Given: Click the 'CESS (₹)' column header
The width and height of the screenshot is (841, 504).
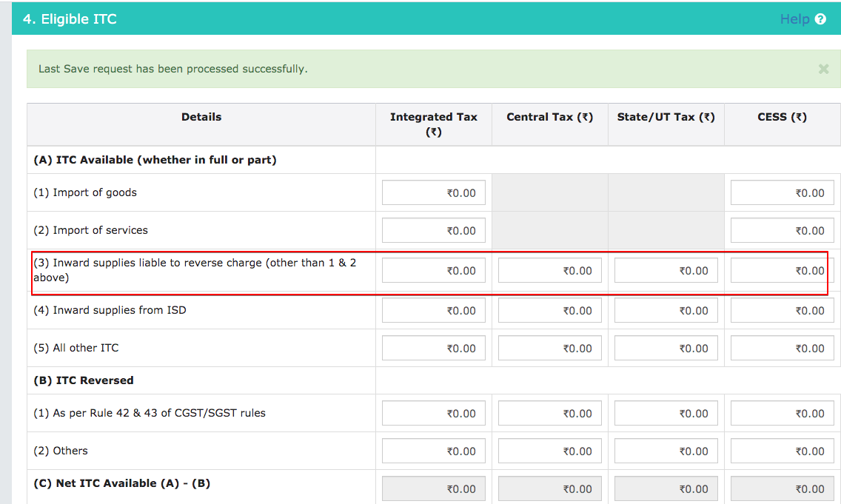Looking at the screenshot, I should 782,117.
